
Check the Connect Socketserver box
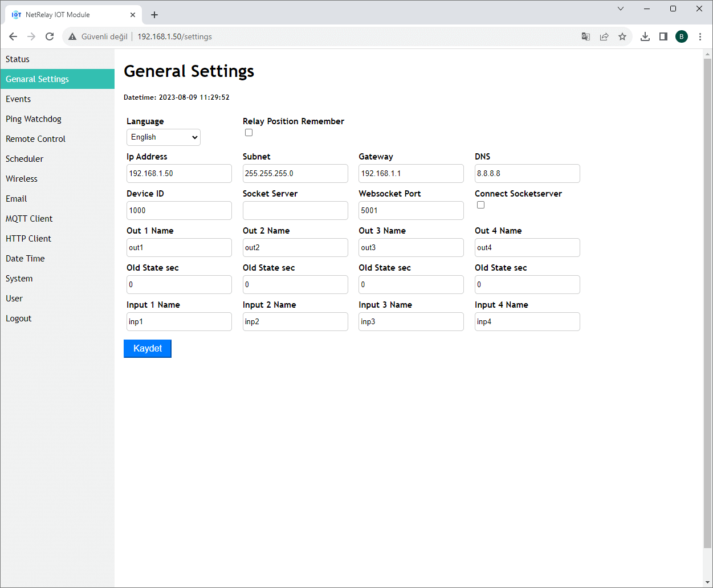(480, 205)
